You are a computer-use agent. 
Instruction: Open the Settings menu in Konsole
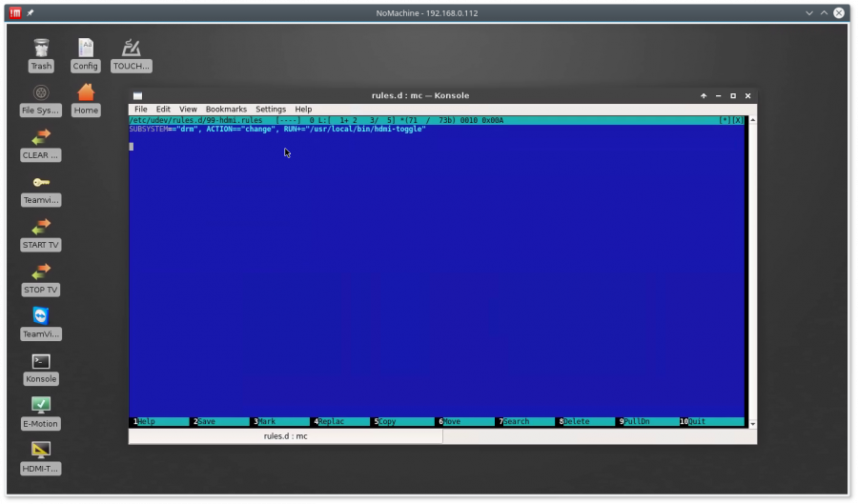pos(271,110)
